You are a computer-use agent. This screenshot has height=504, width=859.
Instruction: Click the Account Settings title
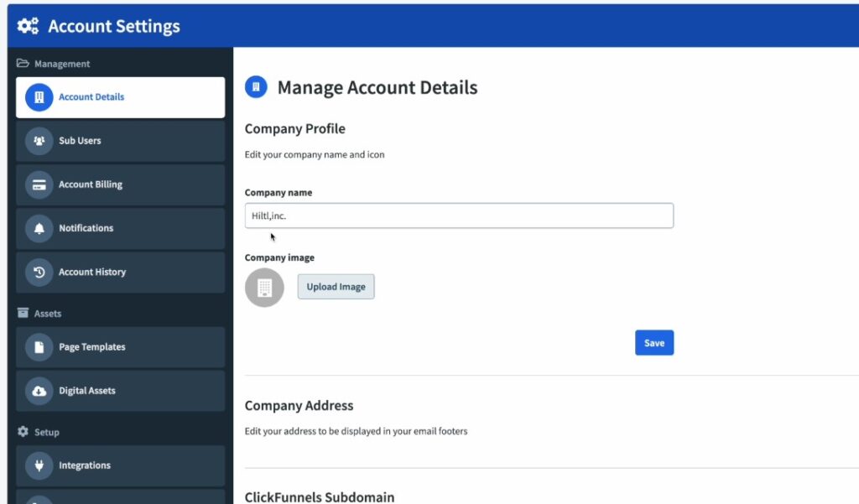point(114,26)
